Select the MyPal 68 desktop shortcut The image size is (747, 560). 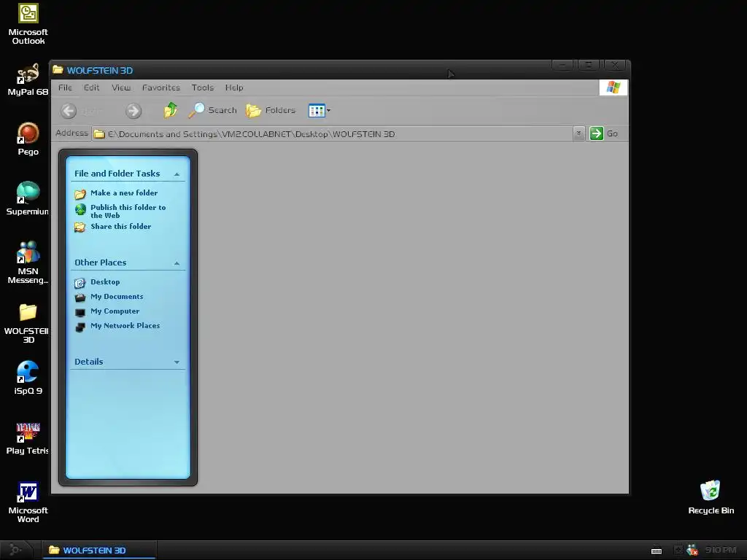point(28,79)
